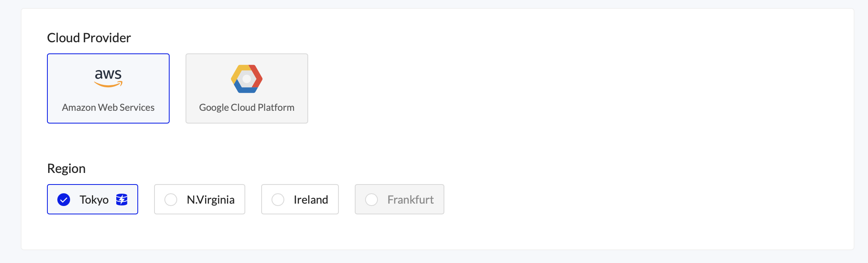Select the Amazon Web Services text label

pyautogui.click(x=108, y=108)
